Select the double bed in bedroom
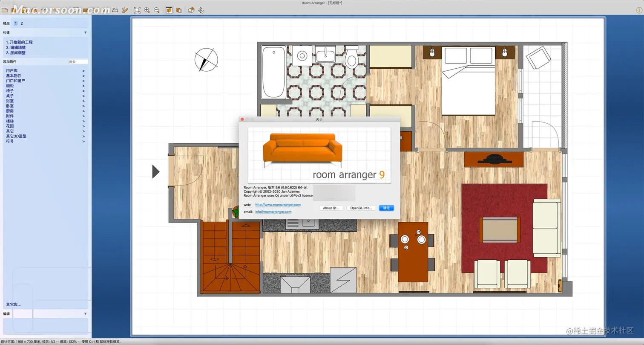The height and width of the screenshot is (345, 644). 469,81
